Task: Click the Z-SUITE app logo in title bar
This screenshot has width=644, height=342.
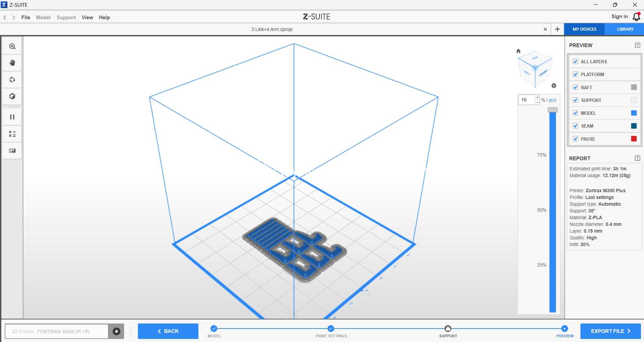Action: click(4, 5)
